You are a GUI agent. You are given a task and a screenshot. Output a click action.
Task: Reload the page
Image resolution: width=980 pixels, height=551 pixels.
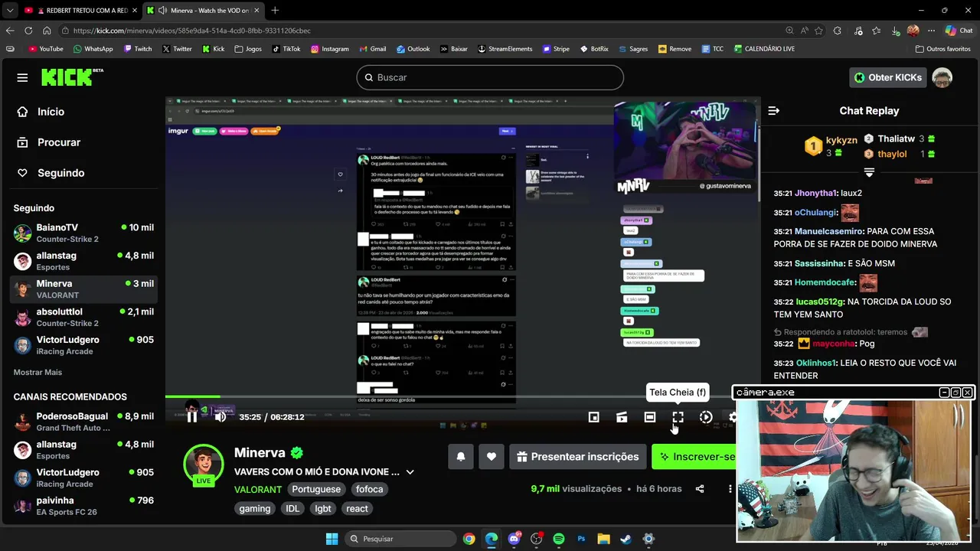pos(28,31)
